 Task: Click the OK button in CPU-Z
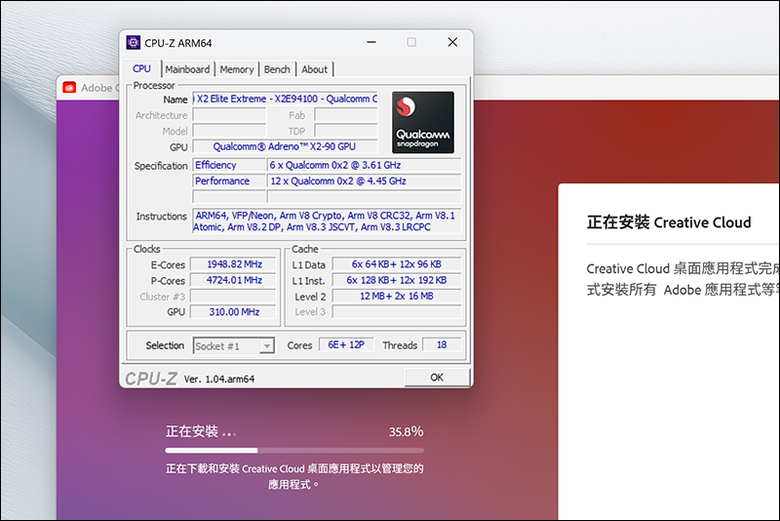point(437,377)
